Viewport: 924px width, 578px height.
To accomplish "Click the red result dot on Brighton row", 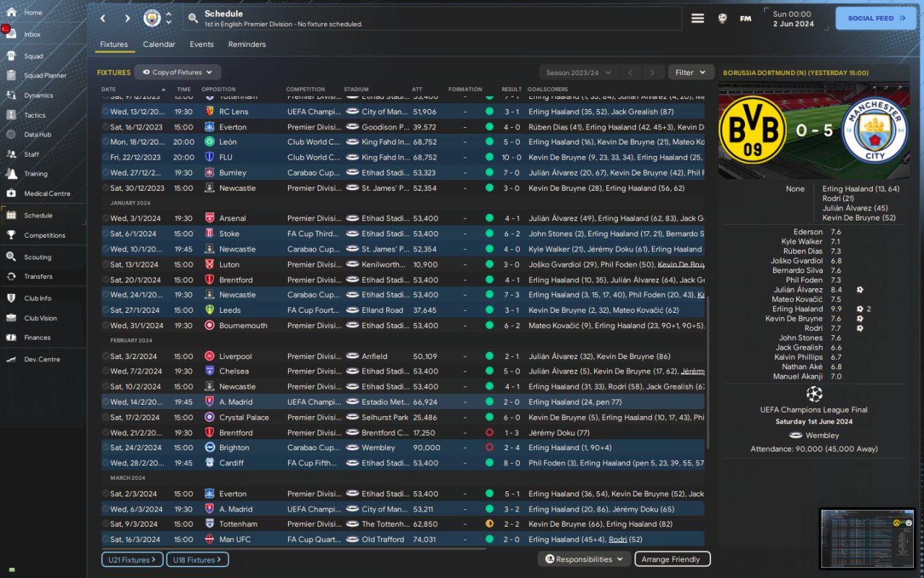I will pos(489,448).
